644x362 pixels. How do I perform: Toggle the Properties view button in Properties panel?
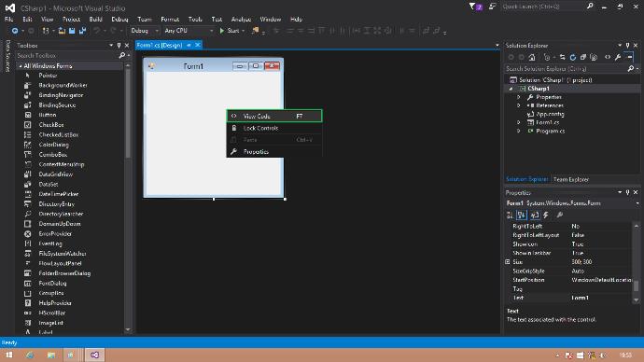click(x=535, y=216)
